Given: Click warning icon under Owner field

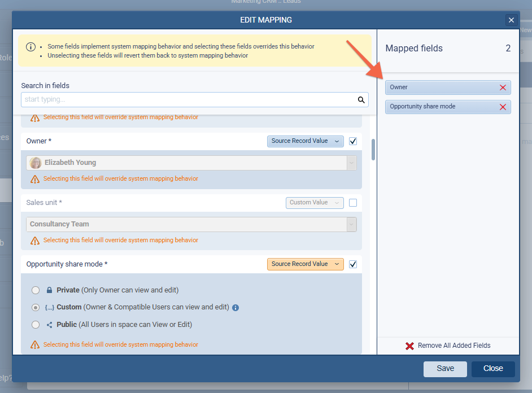Looking at the screenshot, I should pos(35,179).
